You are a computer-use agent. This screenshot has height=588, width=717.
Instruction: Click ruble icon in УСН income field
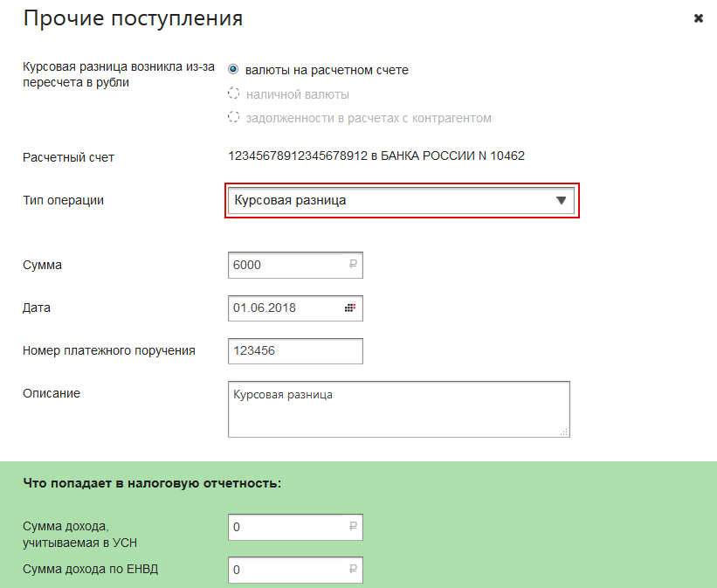353,527
